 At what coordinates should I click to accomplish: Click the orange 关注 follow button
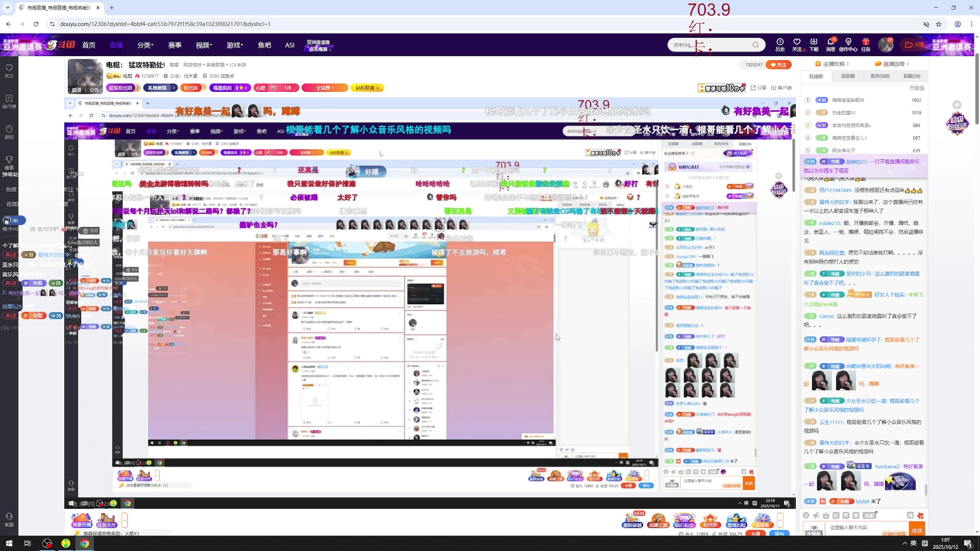[778, 65]
